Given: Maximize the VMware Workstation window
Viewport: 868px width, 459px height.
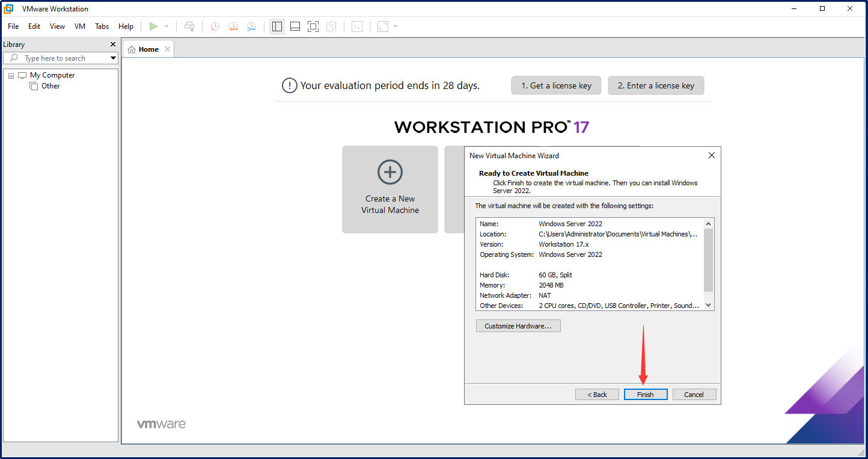Looking at the screenshot, I should coord(822,9).
